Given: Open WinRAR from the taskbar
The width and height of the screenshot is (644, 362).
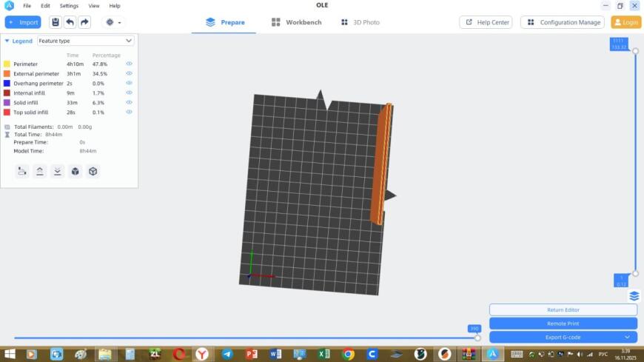Looking at the screenshot, I should [469, 354].
